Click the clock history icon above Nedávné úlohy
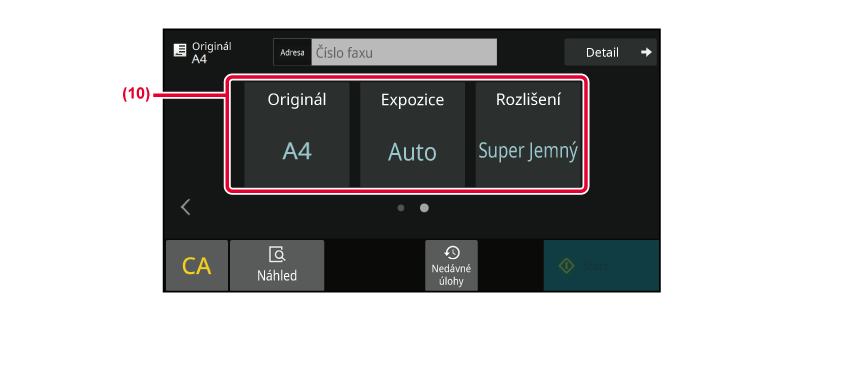Screen dimensions: 842x369 click(x=452, y=252)
